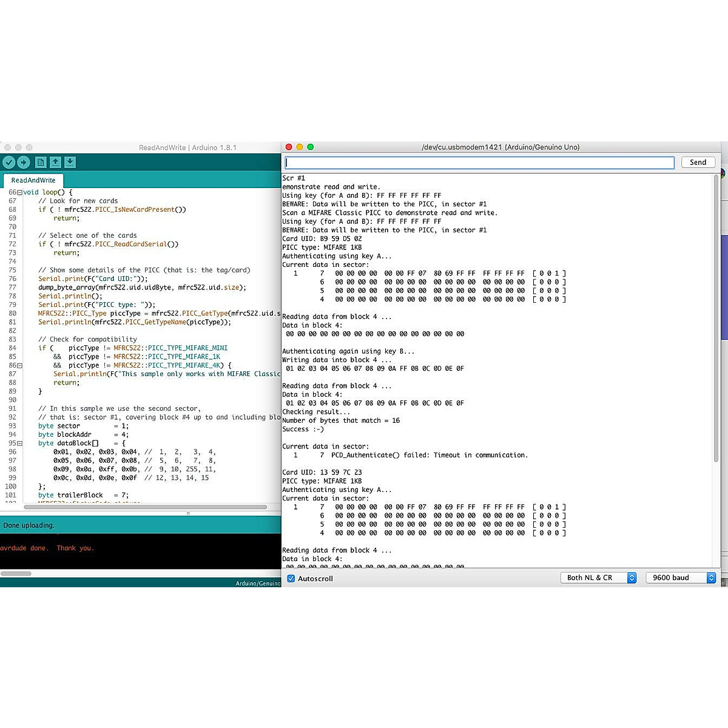Collapse the dataBlock fold on line 95
The height and width of the screenshot is (728, 728).
(20, 443)
